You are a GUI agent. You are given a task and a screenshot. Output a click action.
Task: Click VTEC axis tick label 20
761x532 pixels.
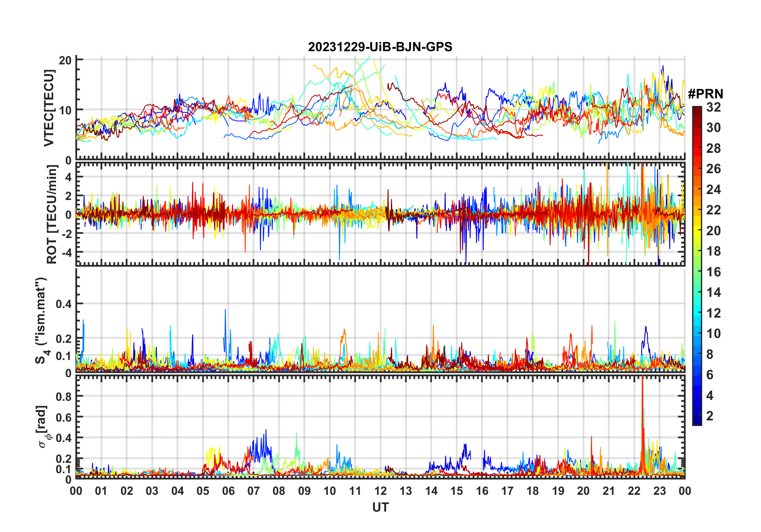coord(65,60)
